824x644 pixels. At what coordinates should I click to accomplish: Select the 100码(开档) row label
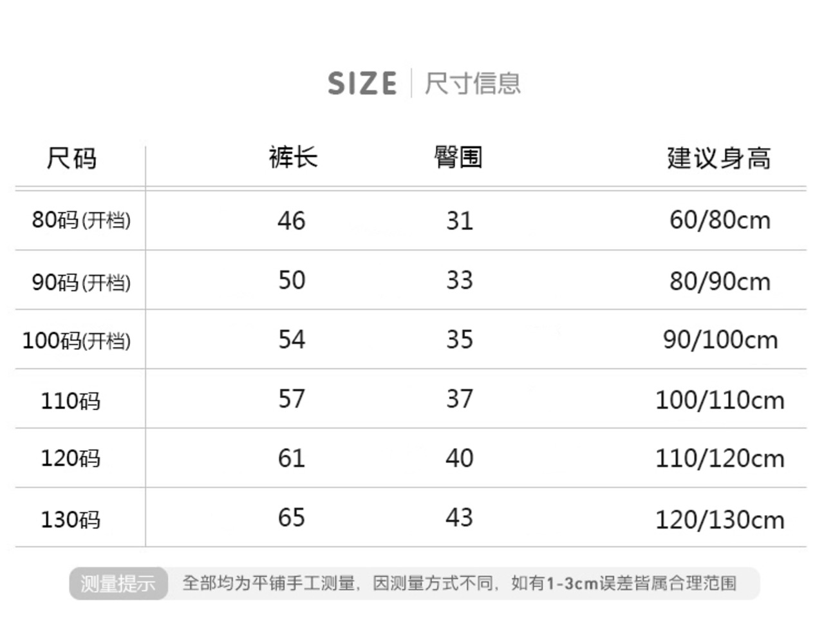77,341
